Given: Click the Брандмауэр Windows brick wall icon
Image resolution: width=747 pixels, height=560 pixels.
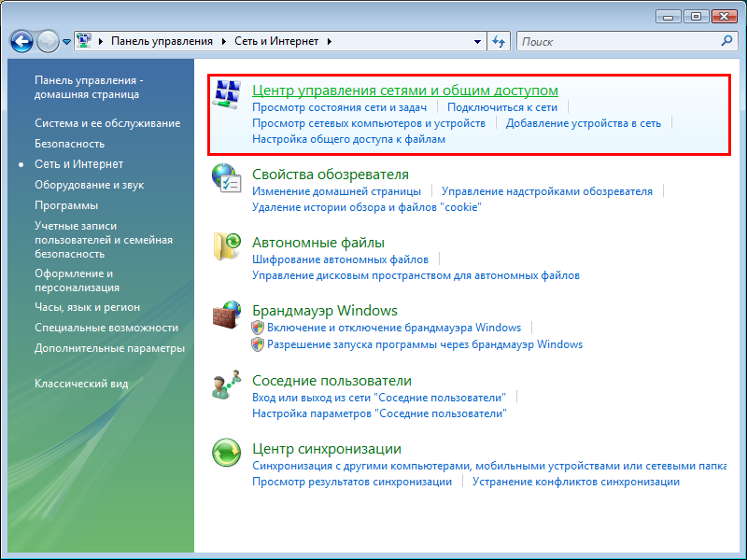Looking at the screenshot, I should click(x=226, y=315).
